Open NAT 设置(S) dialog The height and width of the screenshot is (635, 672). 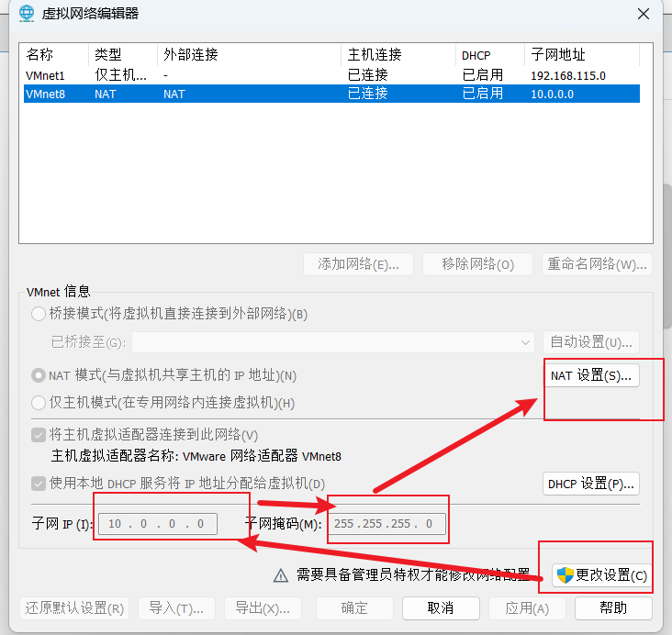click(591, 376)
